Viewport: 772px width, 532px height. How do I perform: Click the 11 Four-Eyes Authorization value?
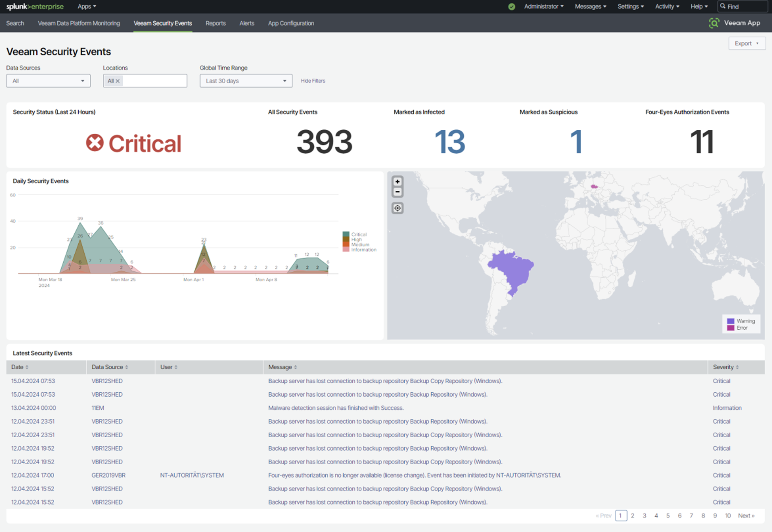(702, 142)
